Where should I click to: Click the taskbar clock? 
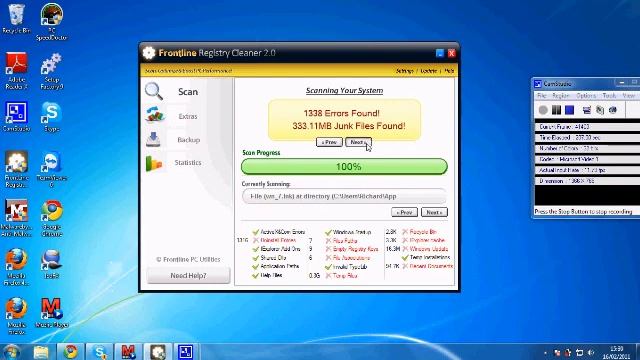click(x=616, y=352)
